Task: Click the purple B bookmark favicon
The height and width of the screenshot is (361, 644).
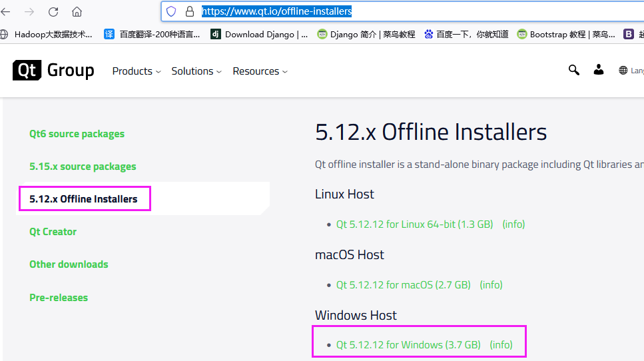Action: pyautogui.click(x=629, y=35)
